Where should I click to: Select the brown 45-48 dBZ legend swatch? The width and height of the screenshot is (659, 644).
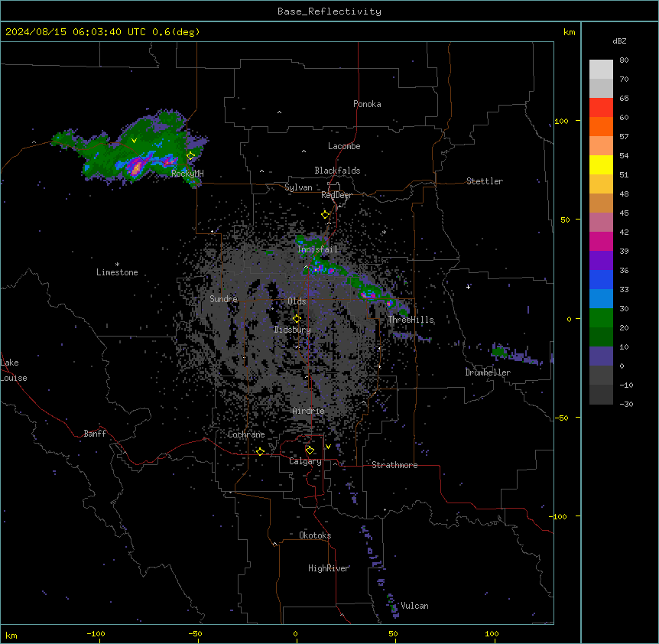[601, 203]
